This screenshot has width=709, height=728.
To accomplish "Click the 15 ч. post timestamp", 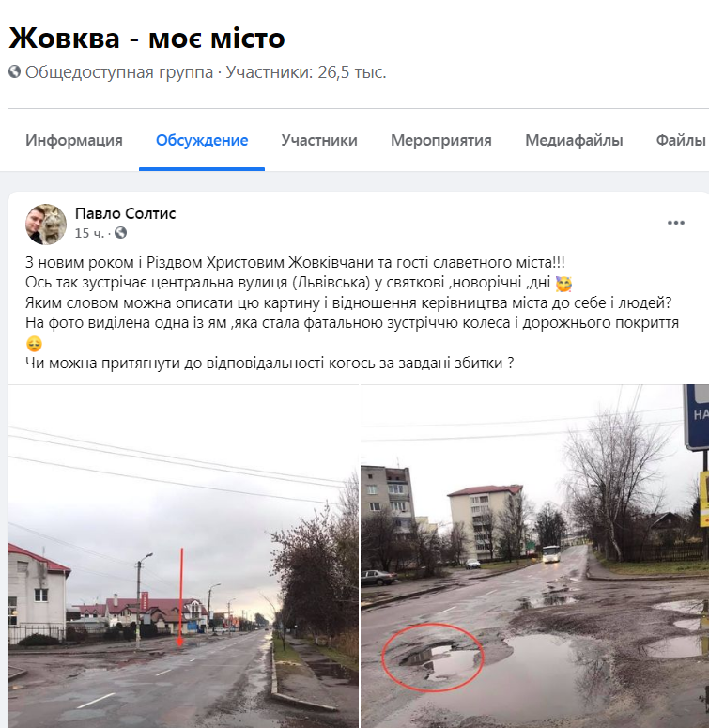I will coord(89,233).
